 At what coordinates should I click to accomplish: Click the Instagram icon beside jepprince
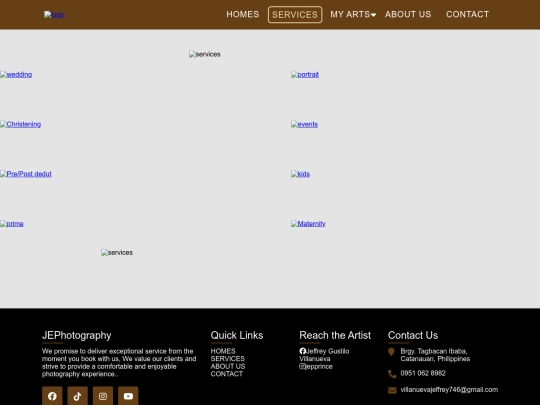click(x=302, y=366)
